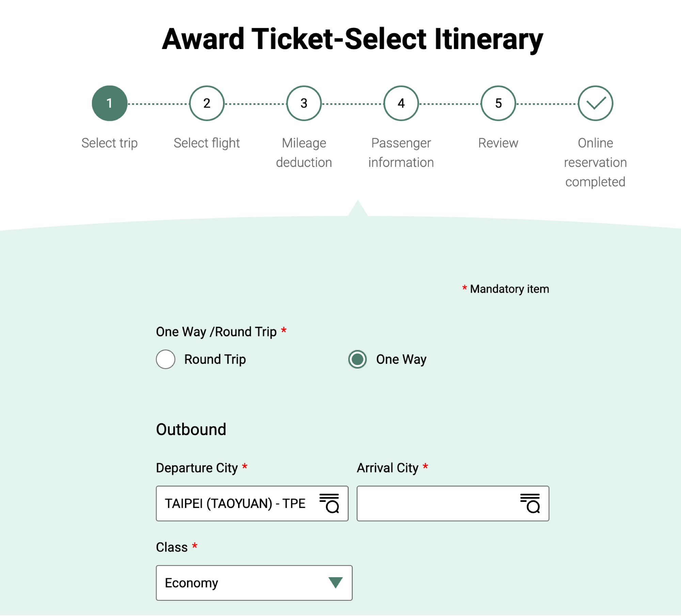Image resolution: width=681 pixels, height=616 pixels.
Task: Click step 4 Passenger information circle
Action: coord(401,103)
